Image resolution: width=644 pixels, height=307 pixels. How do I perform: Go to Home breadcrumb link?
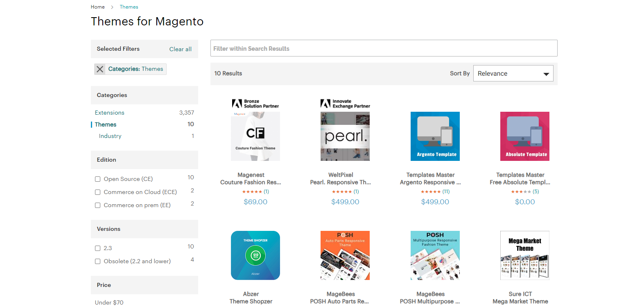(98, 7)
